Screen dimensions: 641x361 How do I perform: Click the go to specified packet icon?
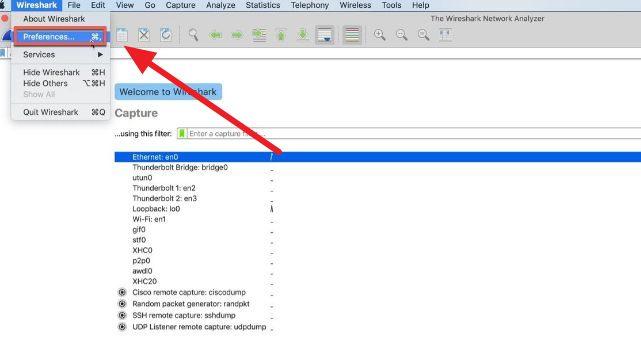click(259, 35)
